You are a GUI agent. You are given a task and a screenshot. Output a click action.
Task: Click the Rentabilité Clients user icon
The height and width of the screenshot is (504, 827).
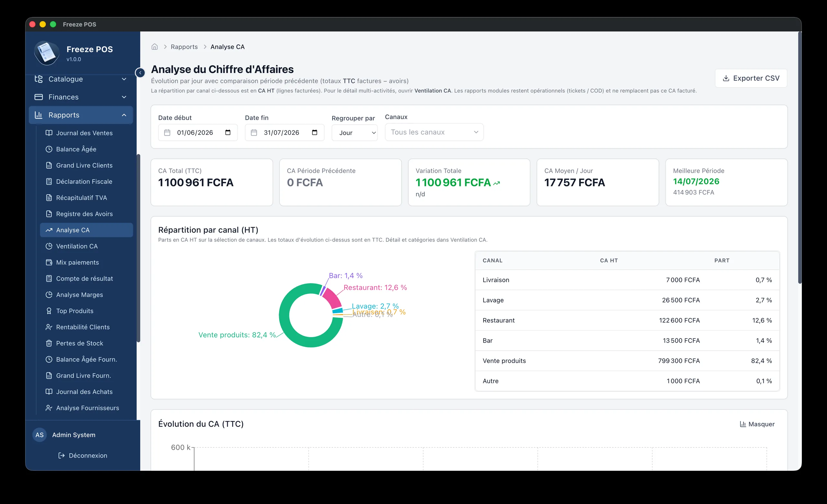(49, 327)
